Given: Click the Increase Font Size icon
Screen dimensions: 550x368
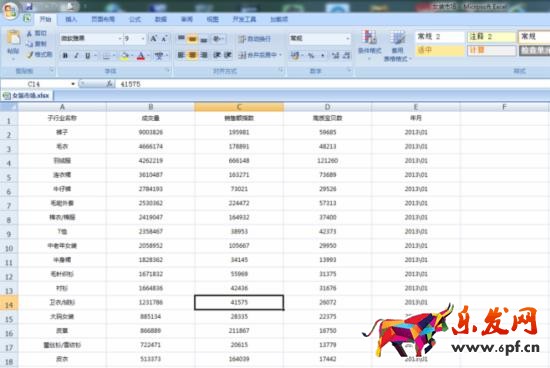Looking at the screenshot, I should (154, 38).
